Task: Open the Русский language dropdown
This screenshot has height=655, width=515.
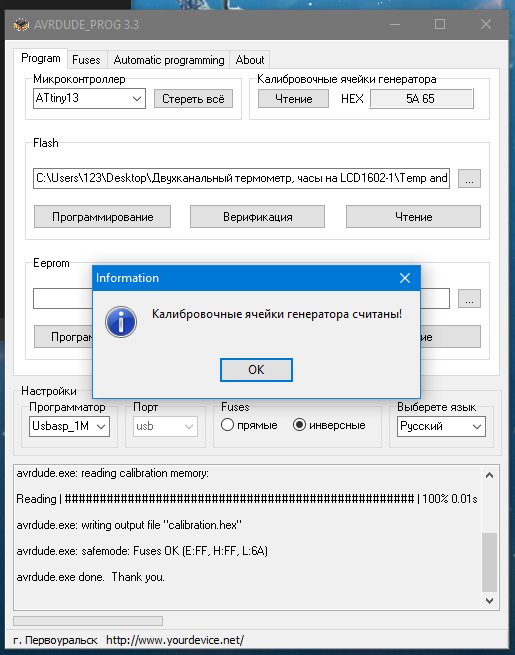Action: point(441,427)
